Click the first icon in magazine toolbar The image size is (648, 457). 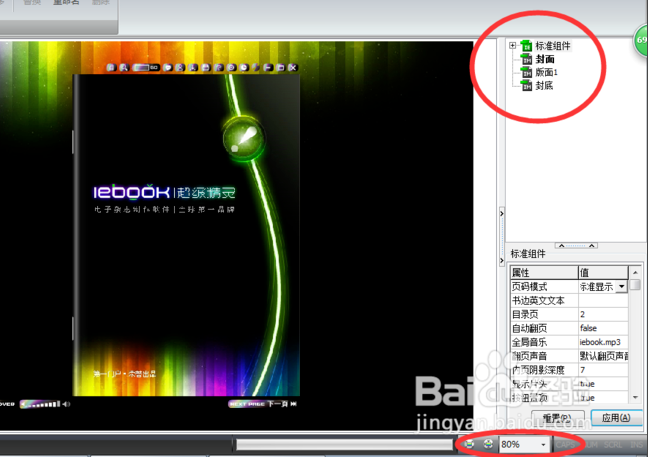click(111, 67)
